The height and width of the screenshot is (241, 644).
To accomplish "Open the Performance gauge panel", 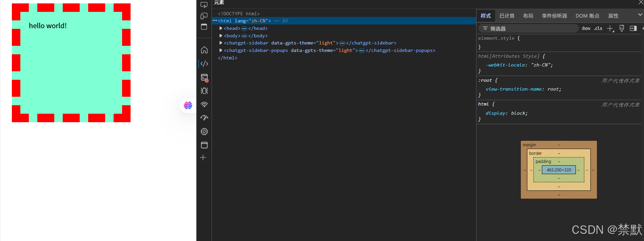I will click(x=204, y=118).
